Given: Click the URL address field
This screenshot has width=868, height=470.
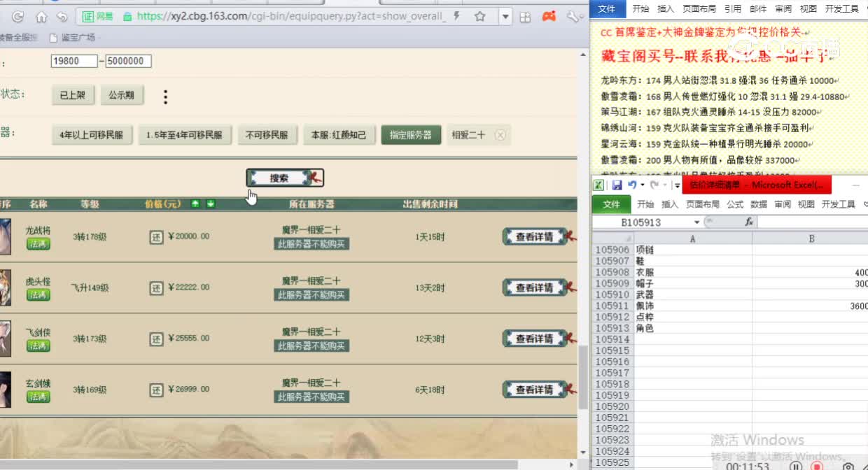Looking at the screenshot, I should [x=290, y=16].
